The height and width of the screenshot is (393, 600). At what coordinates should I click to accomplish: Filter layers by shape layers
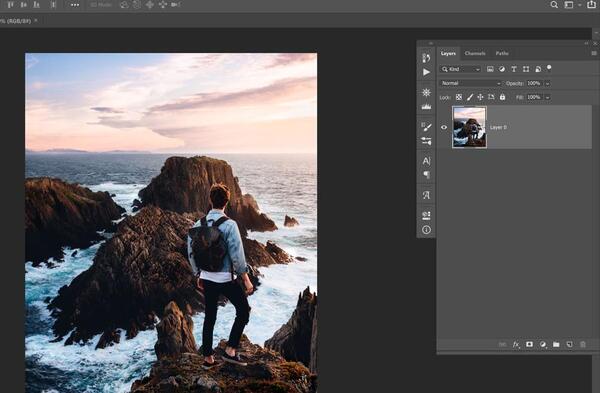coord(526,69)
